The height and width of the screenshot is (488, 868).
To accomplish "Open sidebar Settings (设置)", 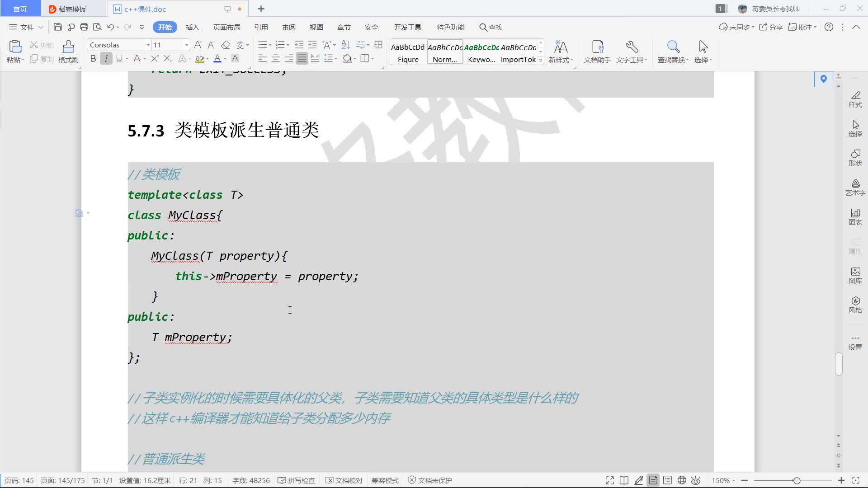I will (x=855, y=343).
